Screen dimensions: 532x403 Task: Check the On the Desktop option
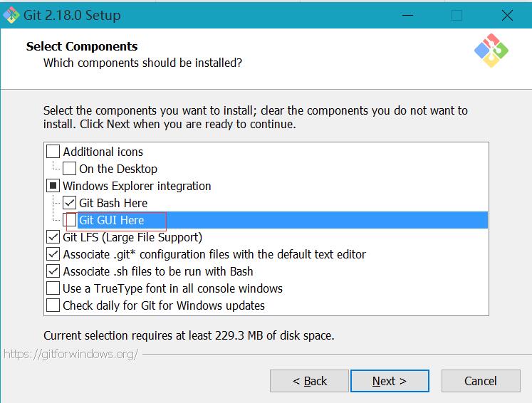(70, 169)
